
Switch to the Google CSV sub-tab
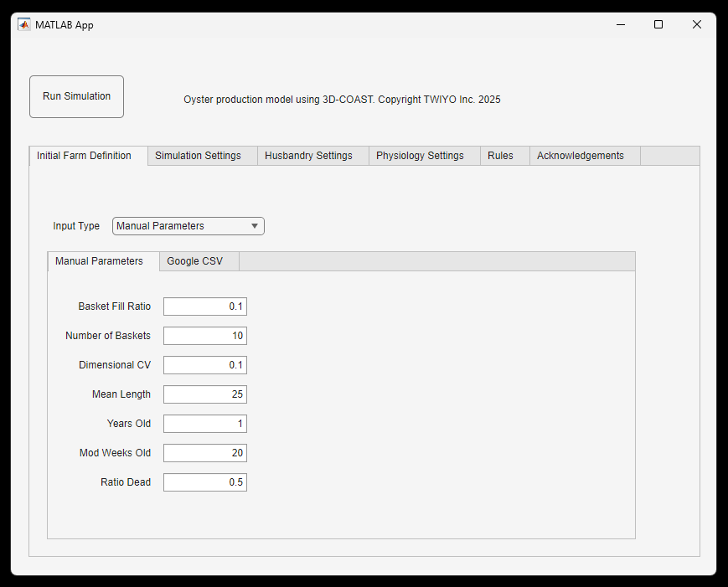coord(196,261)
